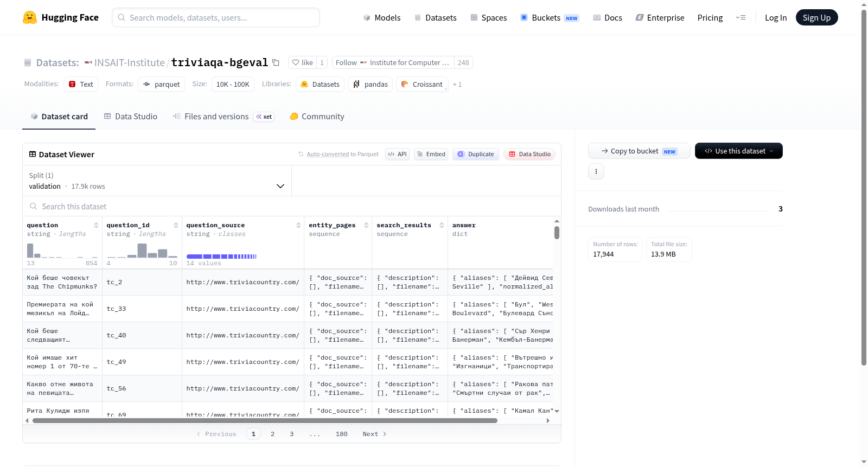The height and width of the screenshot is (467, 868).
Task: Open the Pricing page
Action: coord(710,18)
